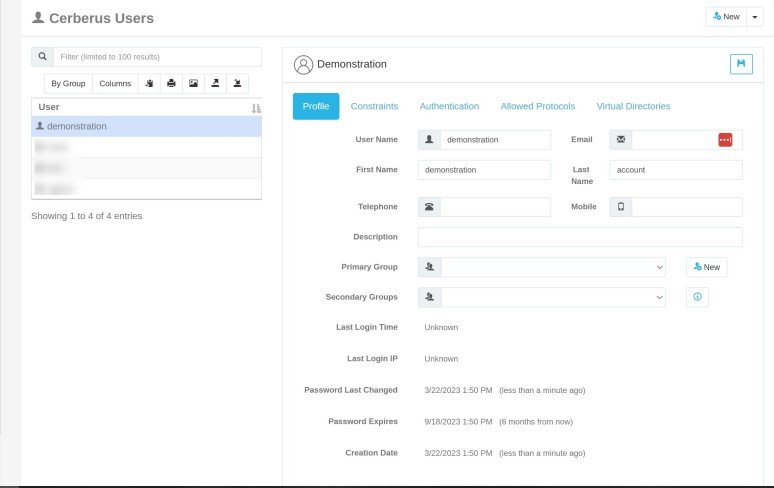774x488 pixels.
Task: Click the downward-arrow import icon in list toolbar
Action: [x=237, y=83]
